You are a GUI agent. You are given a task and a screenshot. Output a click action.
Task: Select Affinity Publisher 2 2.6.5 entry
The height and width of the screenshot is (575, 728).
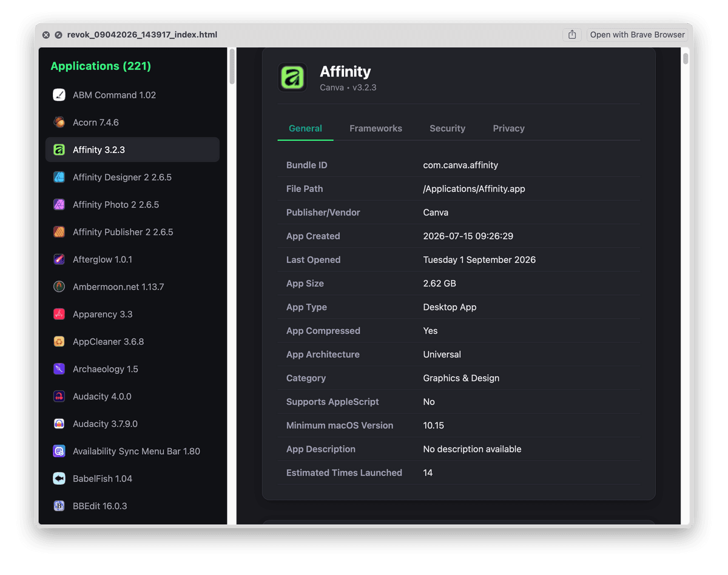tap(132, 232)
